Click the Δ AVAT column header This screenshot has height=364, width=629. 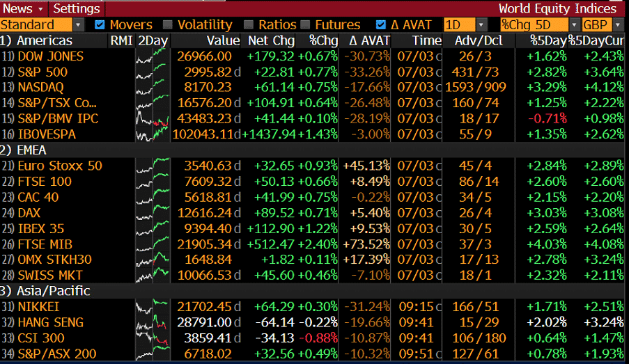[x=369, y=40]
